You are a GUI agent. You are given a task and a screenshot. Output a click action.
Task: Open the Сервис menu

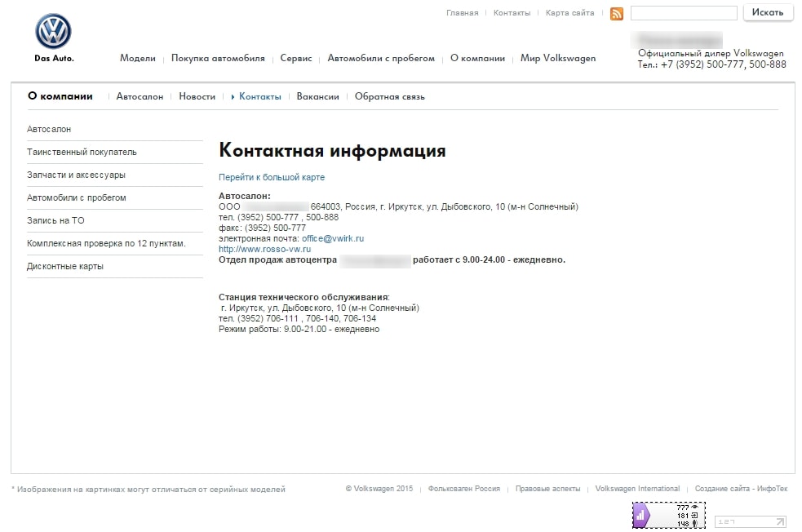pos(296,58)
